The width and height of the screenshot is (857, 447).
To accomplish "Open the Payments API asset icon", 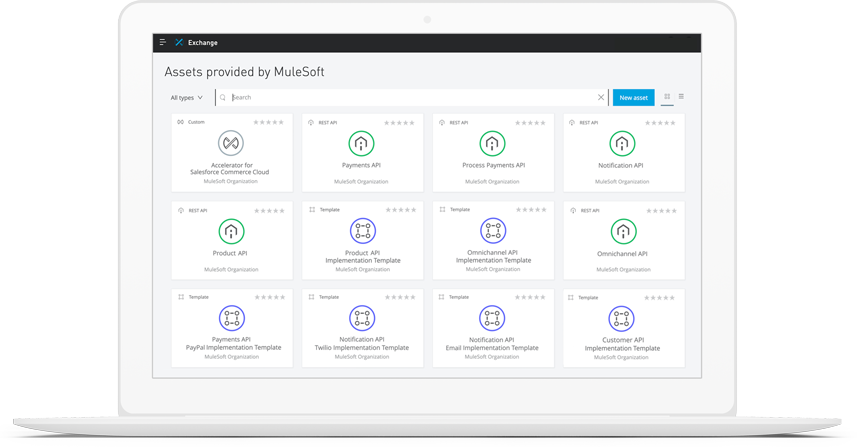I will (361, 144).
